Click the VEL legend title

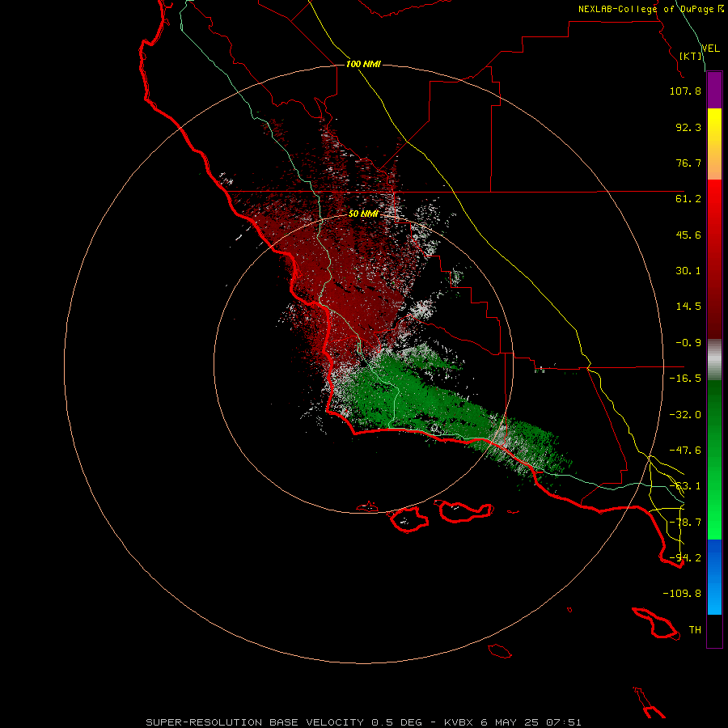(x=710, y=49)
